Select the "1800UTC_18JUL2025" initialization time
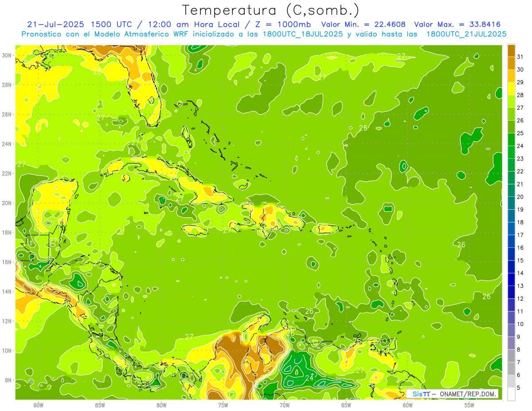Screen dimensions: 532x411 (303, 34)
